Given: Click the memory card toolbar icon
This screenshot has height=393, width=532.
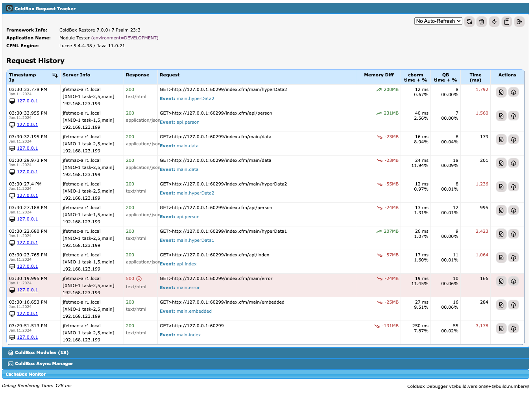Looking at the screenshot, I should coord(507,22).
